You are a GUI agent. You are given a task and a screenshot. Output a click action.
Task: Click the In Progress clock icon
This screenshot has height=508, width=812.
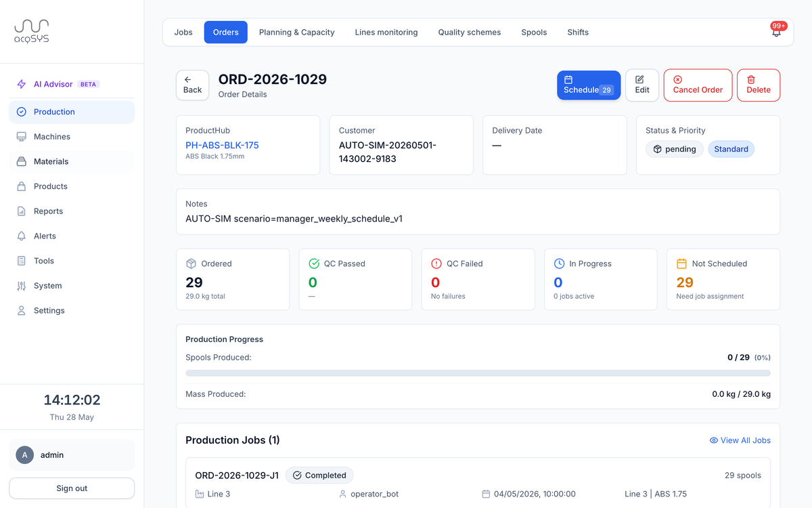559,263
